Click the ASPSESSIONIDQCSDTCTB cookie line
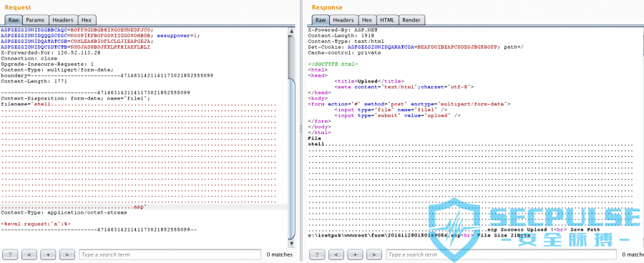This screenshot has width=644, height=263. (x=75, y=47)
